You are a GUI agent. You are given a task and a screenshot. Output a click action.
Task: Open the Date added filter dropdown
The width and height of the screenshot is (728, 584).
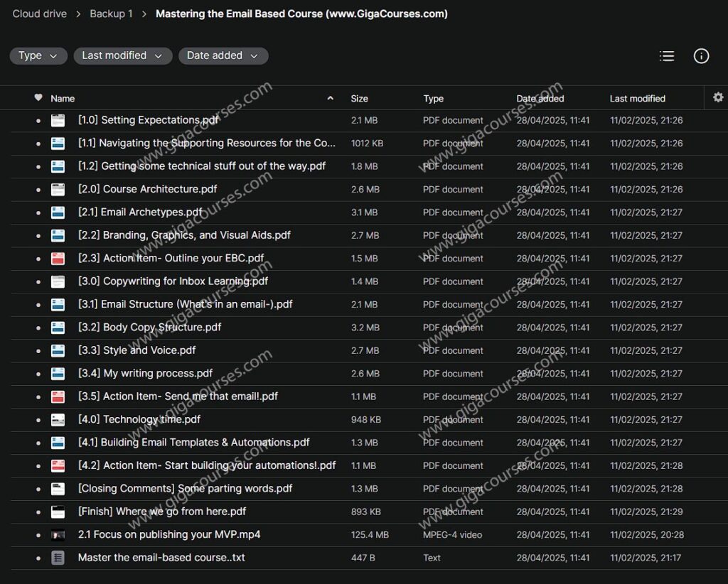pos(223,55)
